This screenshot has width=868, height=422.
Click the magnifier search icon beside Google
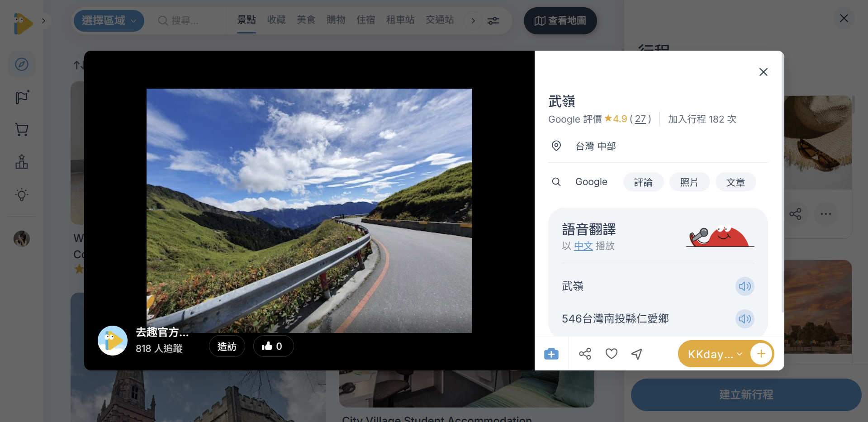[556, 182]
